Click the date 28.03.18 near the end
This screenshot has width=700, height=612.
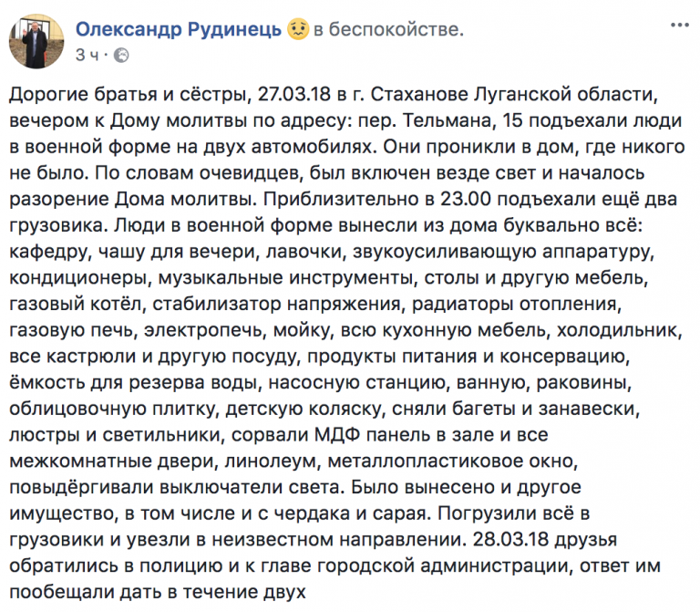click(x=510, y=540)
